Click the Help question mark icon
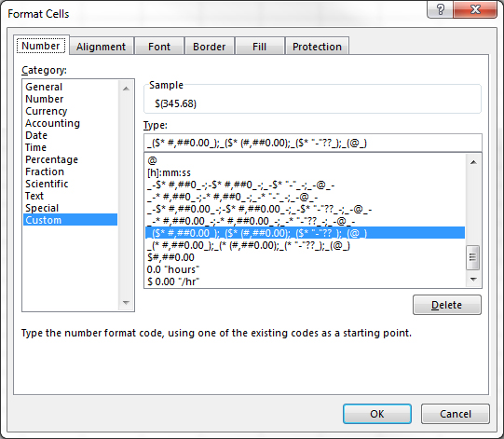This screenshot has height=439, width=504. [440, 9]
